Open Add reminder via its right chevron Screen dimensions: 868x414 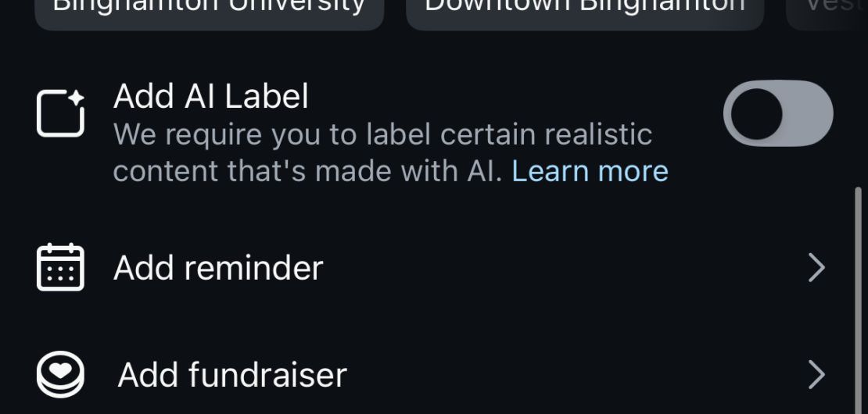817,267
